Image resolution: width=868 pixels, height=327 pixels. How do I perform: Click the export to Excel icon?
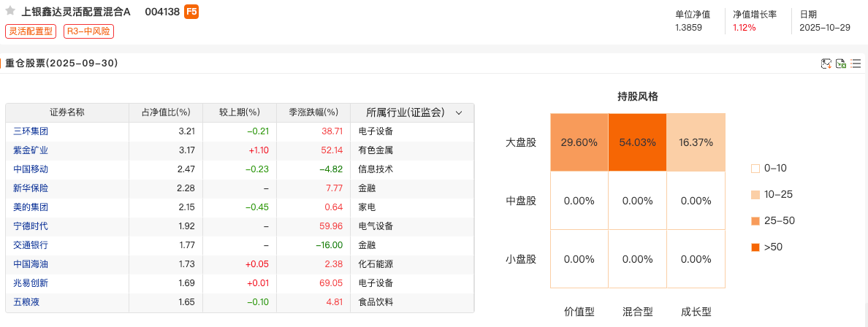click(841, 64)
